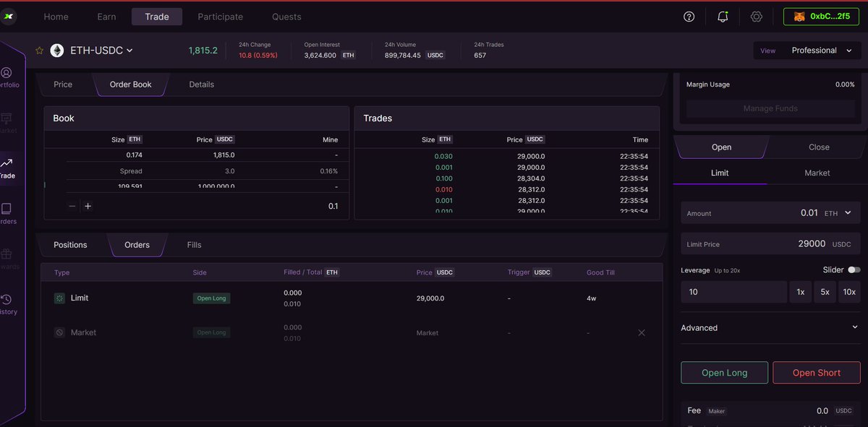Open the ETH amount unit dropdown
The width and height of the screenshot is (868, 427).
[x=839, y=213]
